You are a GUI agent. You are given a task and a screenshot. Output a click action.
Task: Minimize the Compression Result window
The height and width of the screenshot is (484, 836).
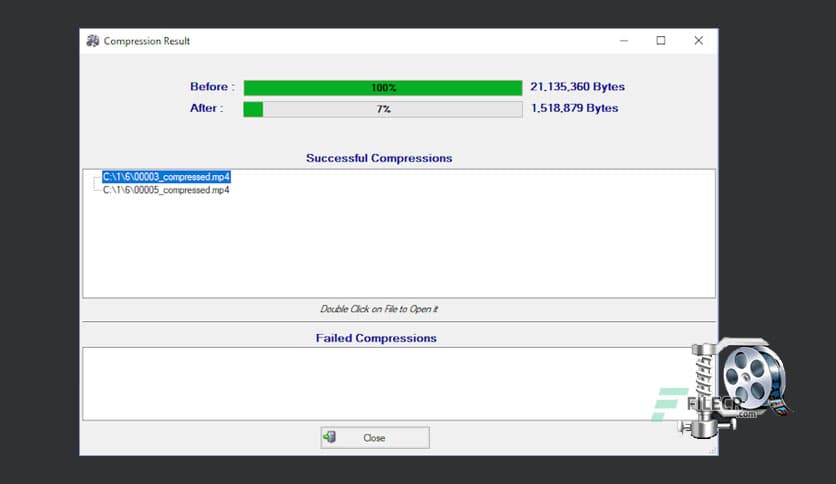tap(624, 41)
